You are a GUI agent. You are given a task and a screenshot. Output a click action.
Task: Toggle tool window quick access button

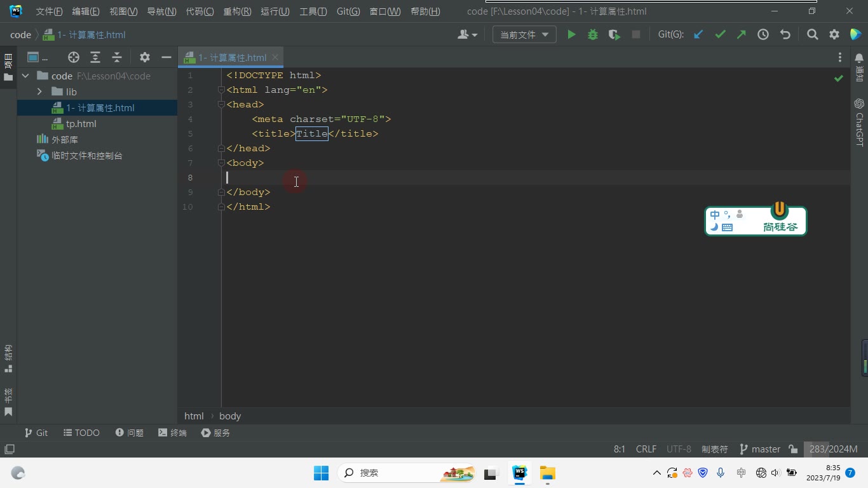[x=10, y=449]
